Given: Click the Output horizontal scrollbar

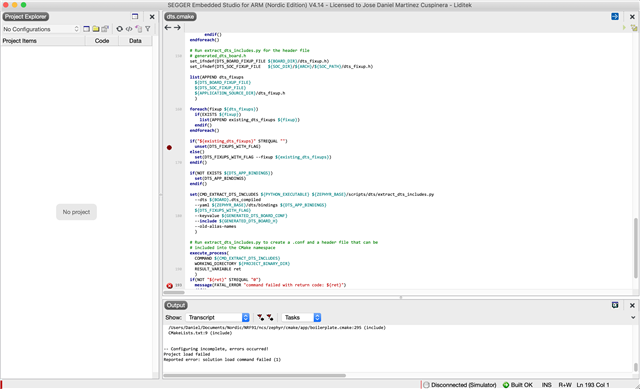Looking at the screenshot, I should (254, 375).
